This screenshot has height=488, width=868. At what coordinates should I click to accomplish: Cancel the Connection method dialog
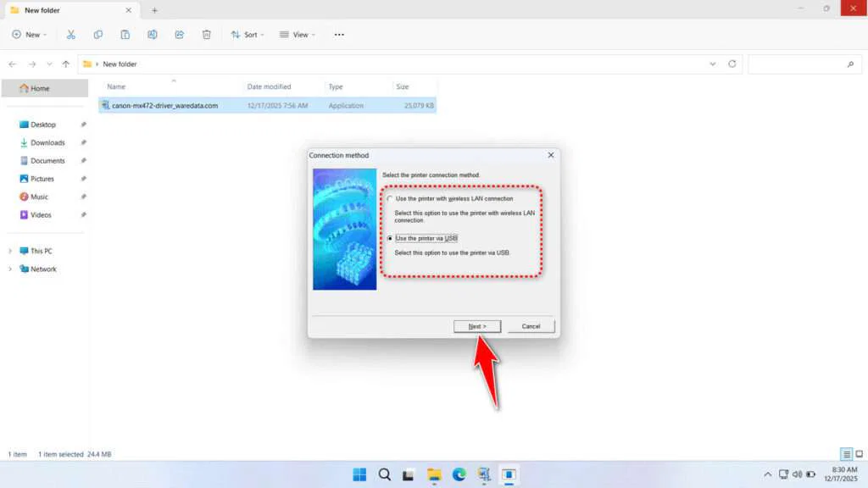tap(531, 326)
